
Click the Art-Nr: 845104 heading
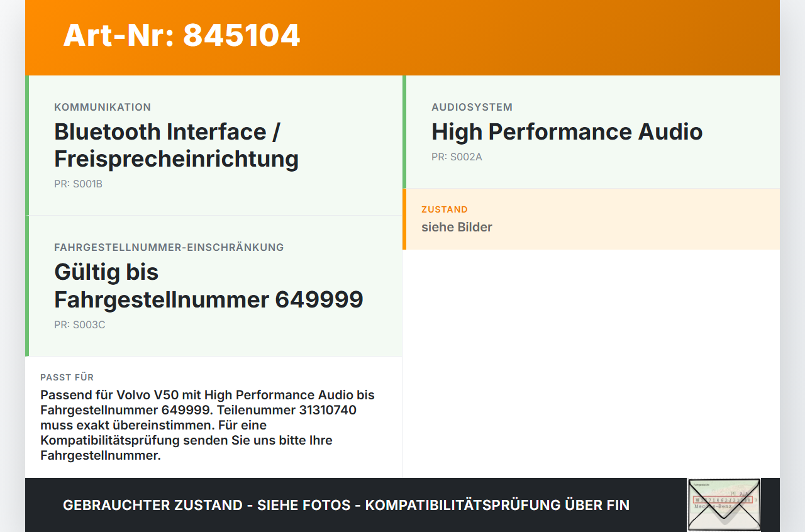click(182, 35)
